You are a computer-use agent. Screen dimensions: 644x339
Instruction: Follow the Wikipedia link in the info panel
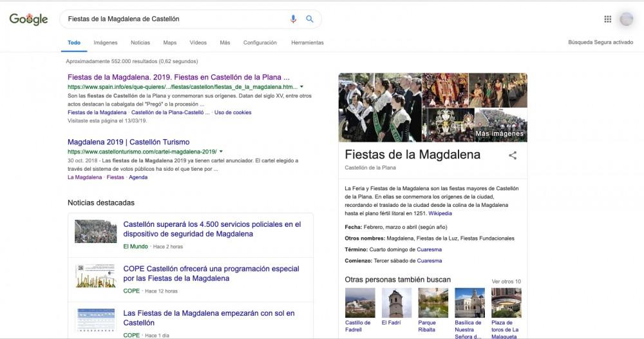click(440, 213)
